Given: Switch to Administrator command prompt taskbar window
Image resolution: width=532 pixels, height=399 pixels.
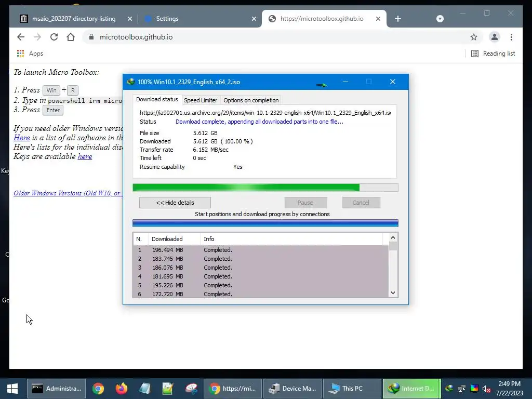Looking at the screenshot, I should [x=56, y=389].
